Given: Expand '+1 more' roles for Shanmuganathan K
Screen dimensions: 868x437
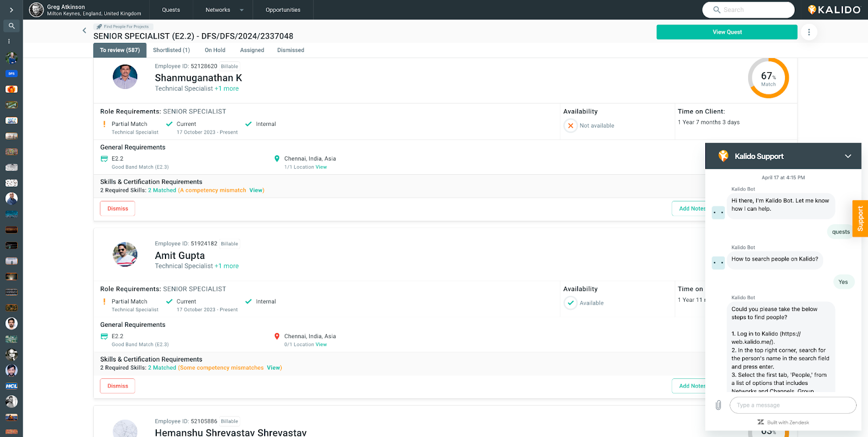Looking at the screenshot, I should coord(227,88).
